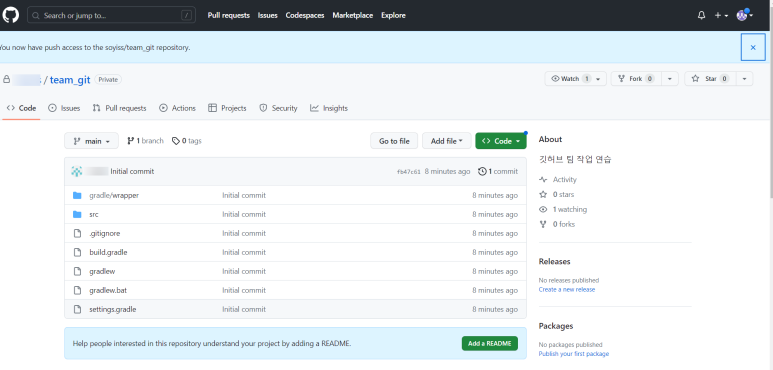Click the .gitignore file icon
The height and width of the screenshot is (370, 773).
pyautogui.click(x=77, y=233)
